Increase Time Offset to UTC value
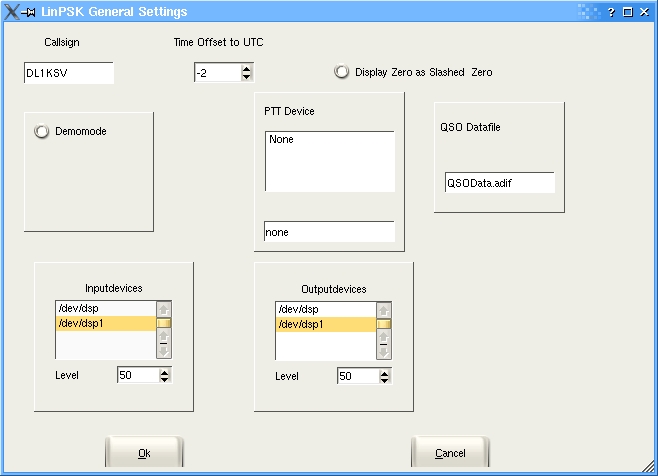Screen dimensions: 658x476 246,68
